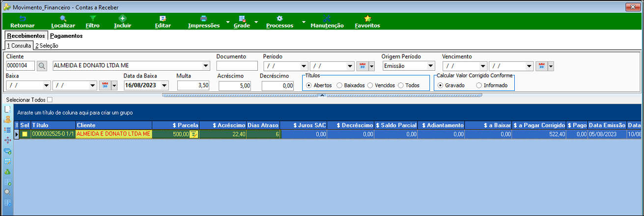
Task: Expand the Impressões dropdown arrow
Action: click(227, 22)
